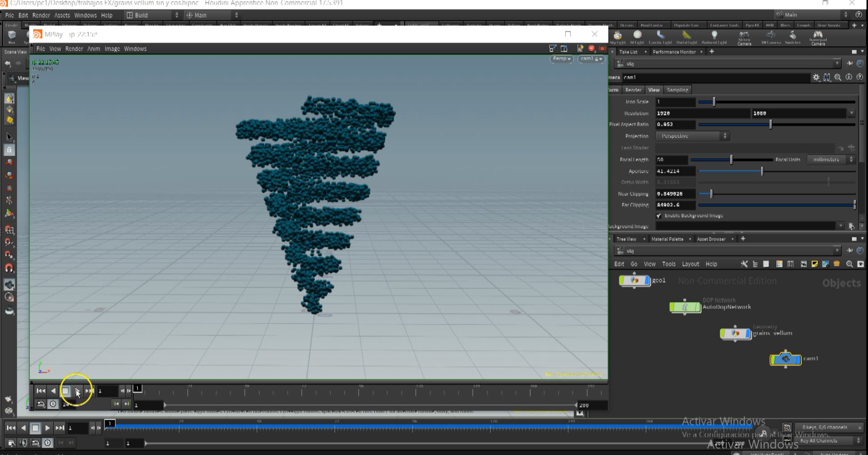The height and width of the screenshot is (455, 868).
Task: Toggle the display flag on geo1 node
Action: click(x=647, y=281)
